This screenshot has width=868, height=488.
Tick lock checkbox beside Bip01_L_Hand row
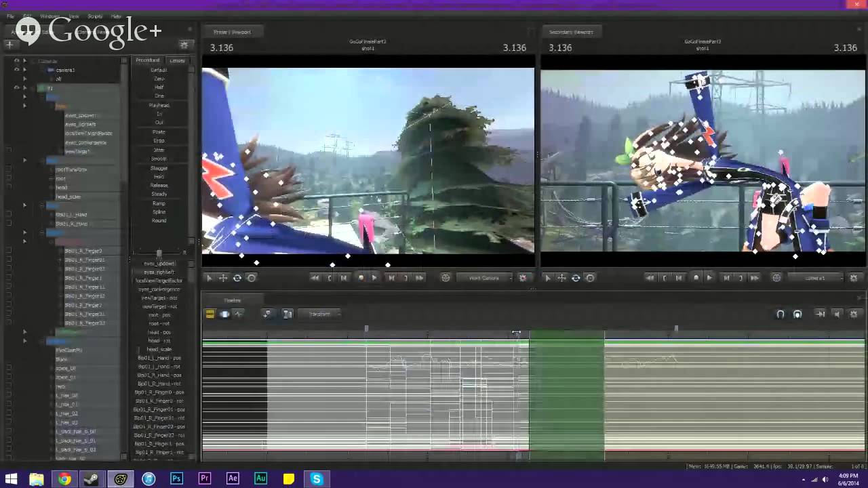pos(9,215)
